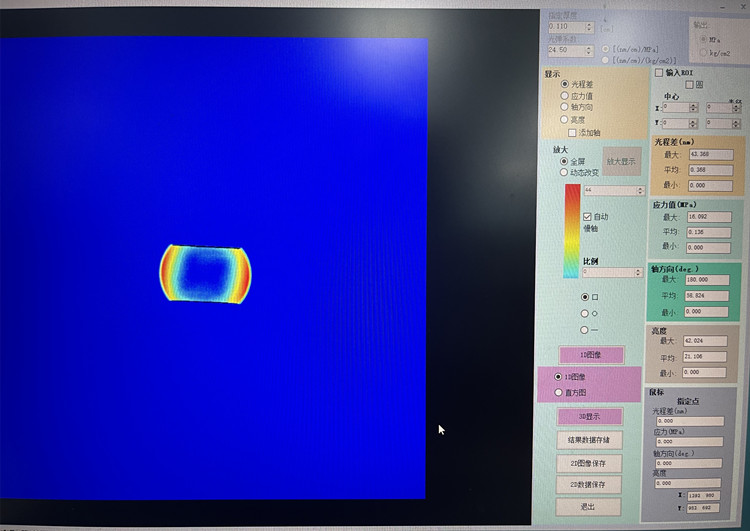
Task: Toggle the 输入ROI checkbox
Action: click(658, 73)
